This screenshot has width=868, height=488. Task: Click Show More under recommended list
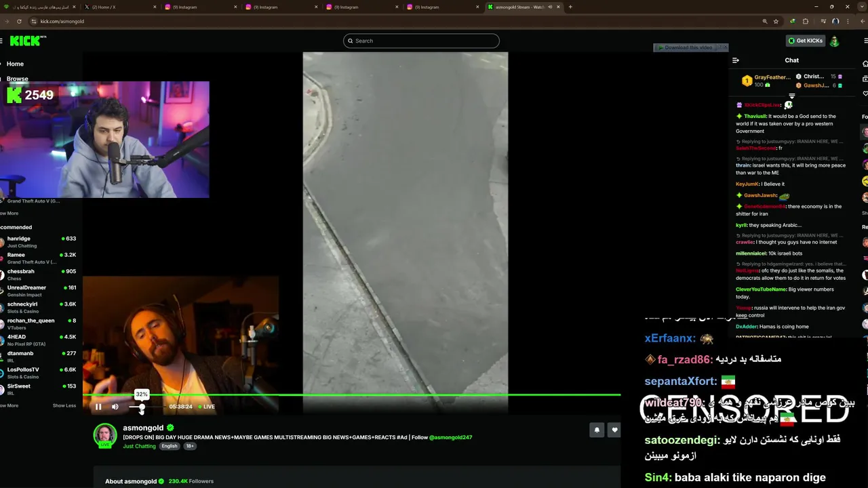9,405
